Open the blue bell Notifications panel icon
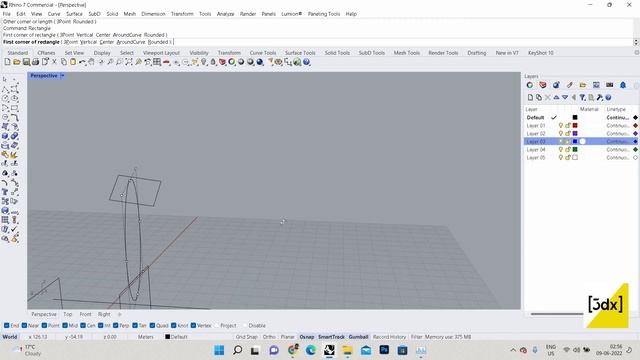640x360 pixels. pyautogui.click(x=623, y=85)
